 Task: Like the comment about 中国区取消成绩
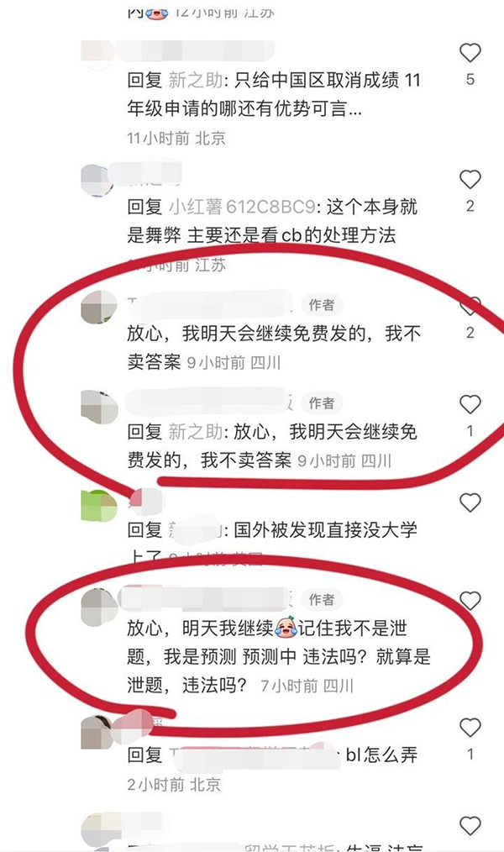coord(470,53)
